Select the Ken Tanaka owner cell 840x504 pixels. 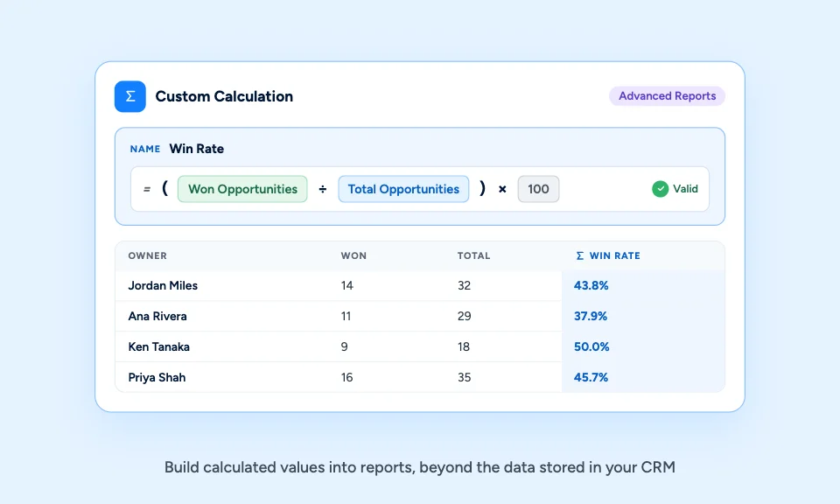point(158,346)
